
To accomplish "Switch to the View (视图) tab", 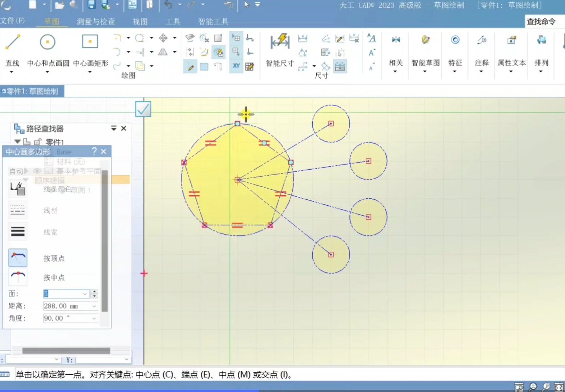I will (140, 22).
